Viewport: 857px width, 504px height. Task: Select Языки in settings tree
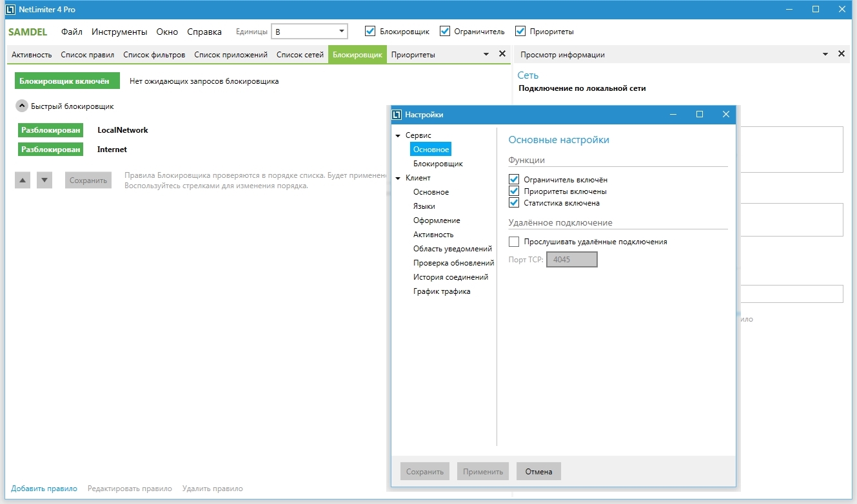click(x=424, y=206)
